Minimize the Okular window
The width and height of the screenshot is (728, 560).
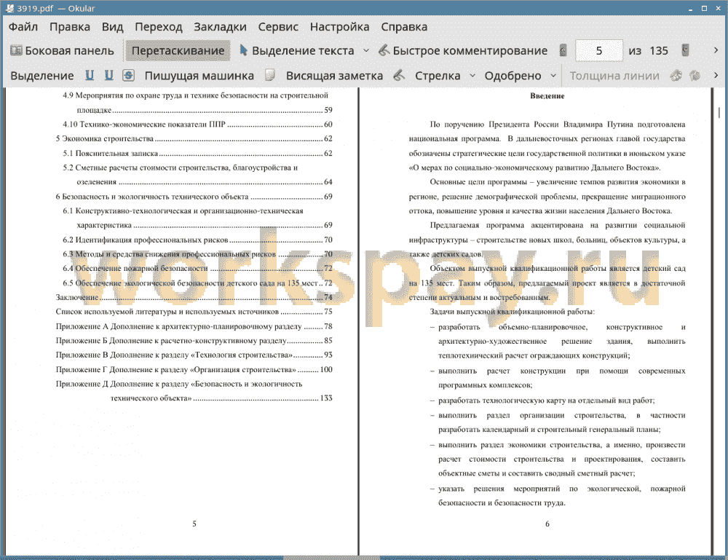[x=690, y=9]
